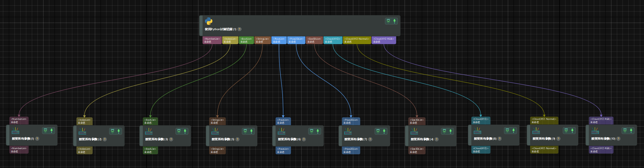Click the IndexList output port below 接受所有参数 (2)
The image size is (644, 168).
[84, 151]
